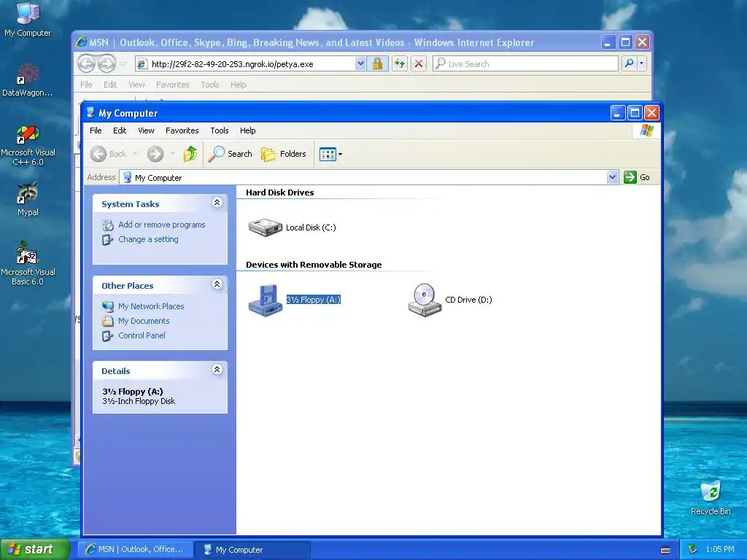
Task: Open File menu in Internet Explorer window
Action: pos(86,85)
